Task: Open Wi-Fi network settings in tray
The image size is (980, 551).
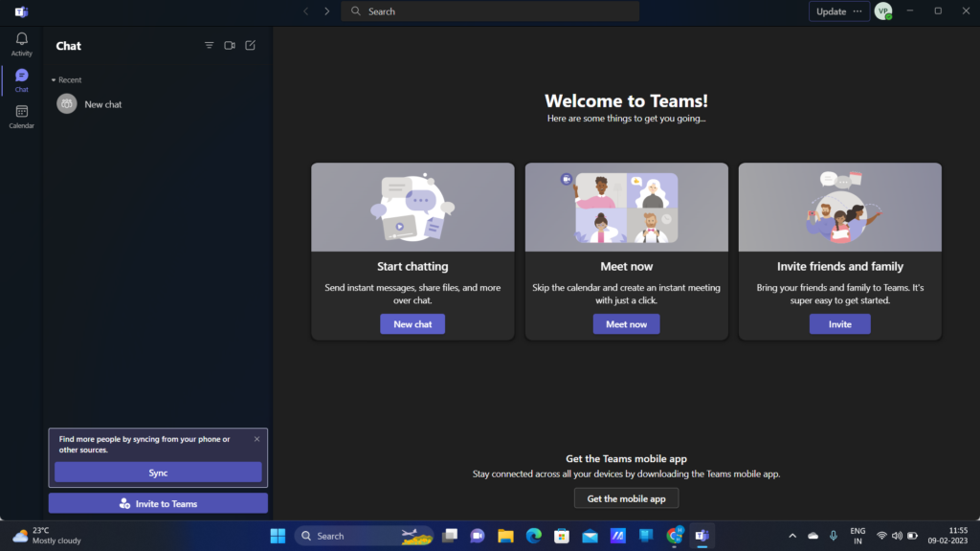Action: click(x=881, y=536)
